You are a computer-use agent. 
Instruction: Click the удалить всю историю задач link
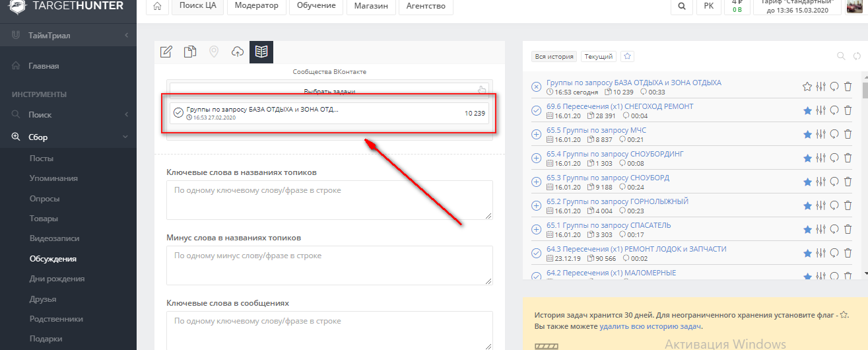click(x=650, y=326)
